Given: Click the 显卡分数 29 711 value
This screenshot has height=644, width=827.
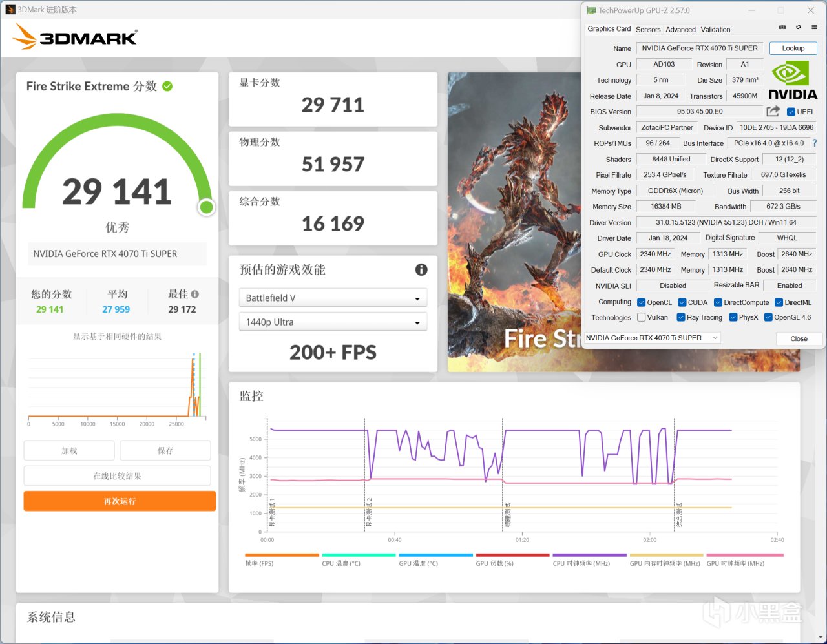Looking at the screenshot, I should tap(333, 105).
